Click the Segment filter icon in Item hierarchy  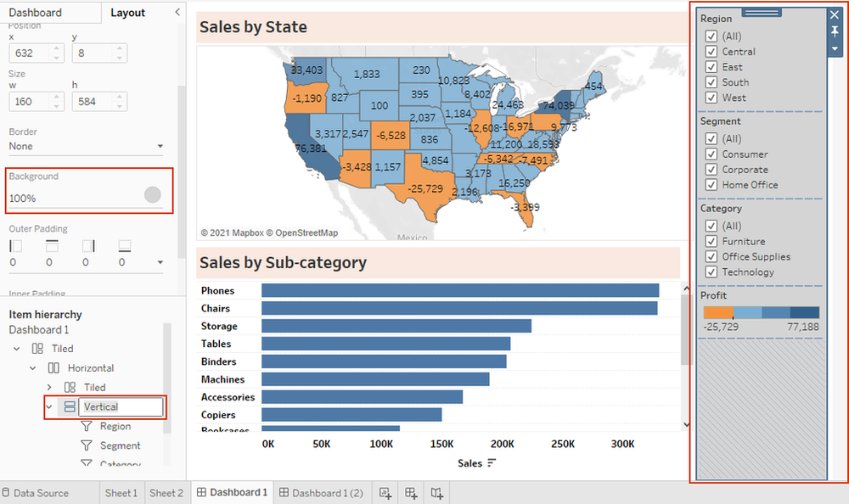coord(86,445)
